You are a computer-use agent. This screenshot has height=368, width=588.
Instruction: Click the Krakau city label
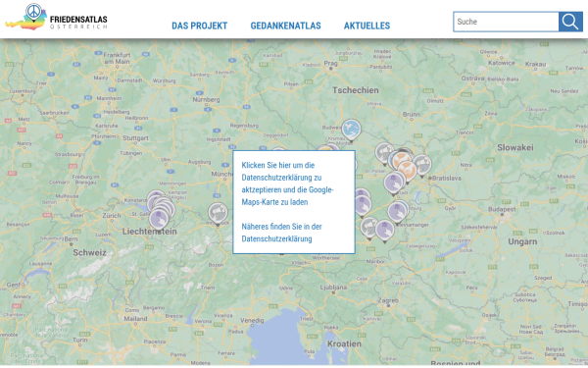click(535, 64)
